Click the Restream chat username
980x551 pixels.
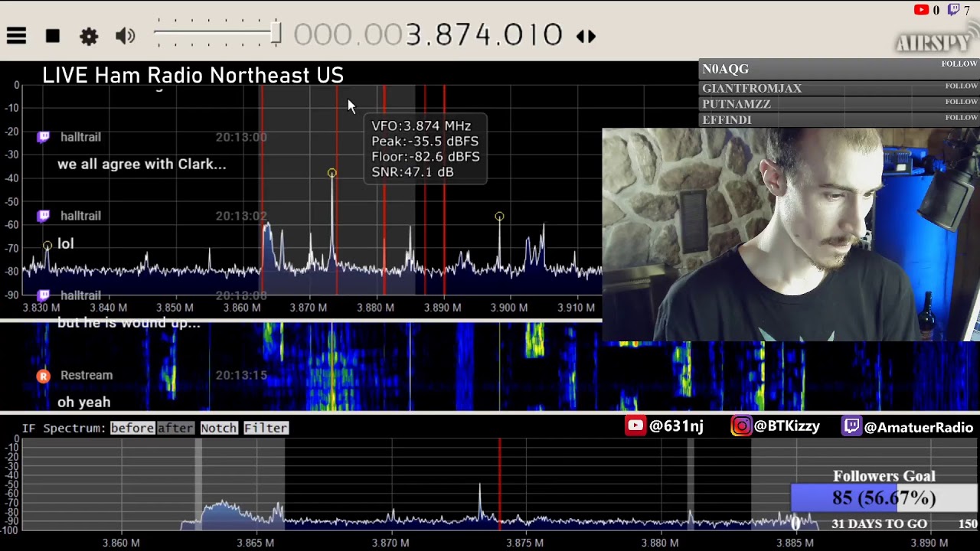tap(87, 375)
